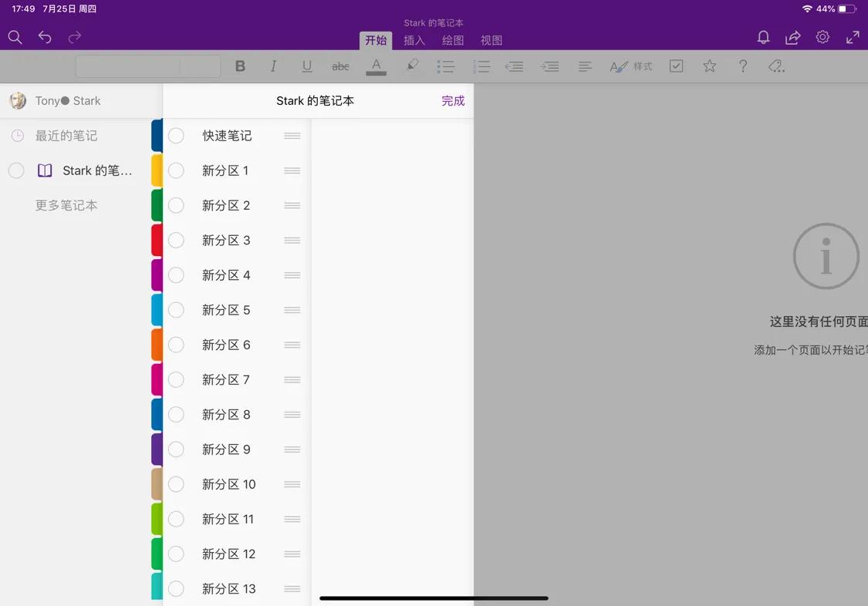Click the search input field
The width and height of the screenshot is (868, 606).
(148, 66)
